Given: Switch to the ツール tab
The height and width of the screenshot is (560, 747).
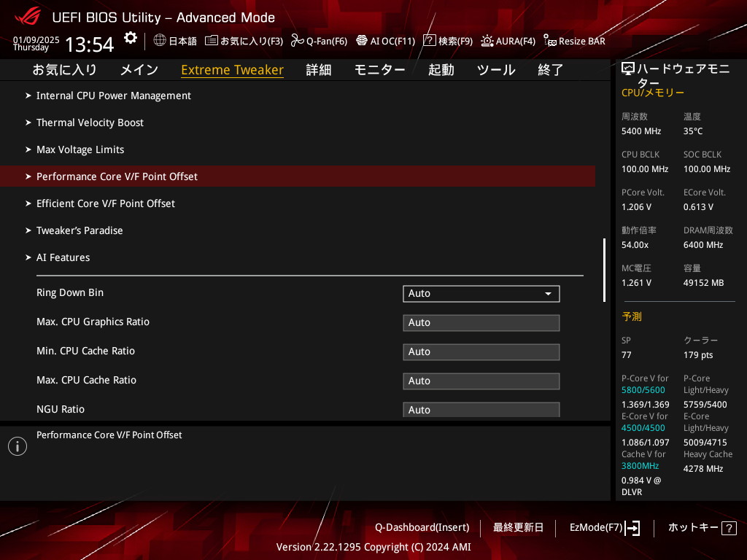Looking at the screenshot, I should pyautogui.click(x=496, y=70).
